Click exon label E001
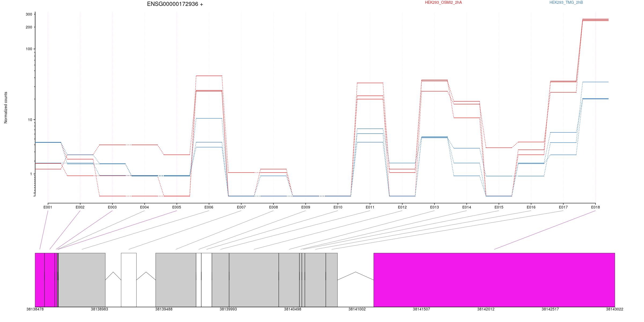This screenshot has width=644, height=322. pyautogui.click(x=48, y=207)
